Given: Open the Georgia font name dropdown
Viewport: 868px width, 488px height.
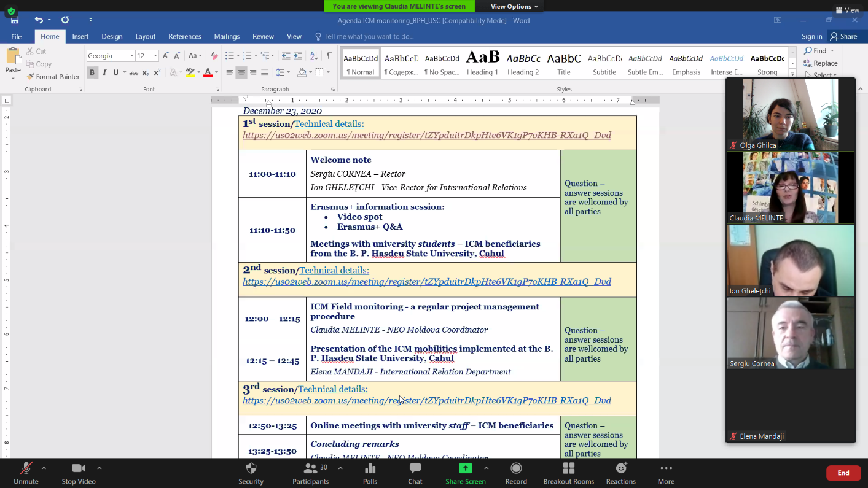Looking at the screenshot, I should pyautogui.click(x=131, y=56).
